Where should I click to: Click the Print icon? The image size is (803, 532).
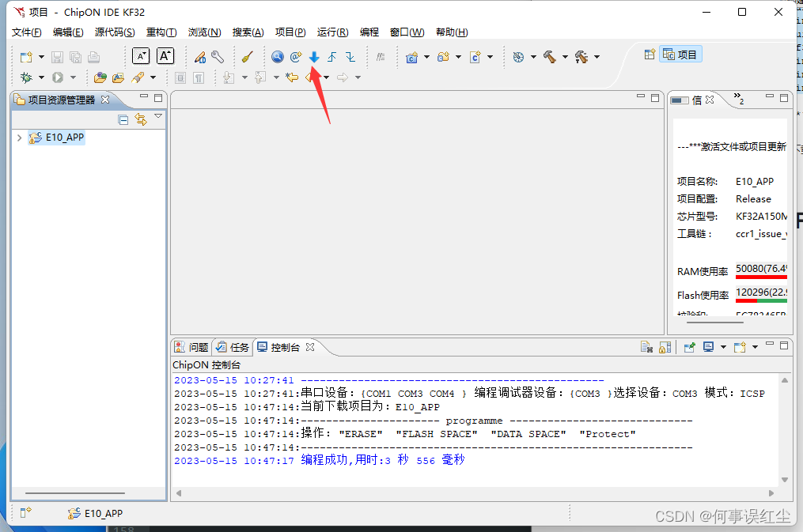pyautogui.click(x=93, y=57)
